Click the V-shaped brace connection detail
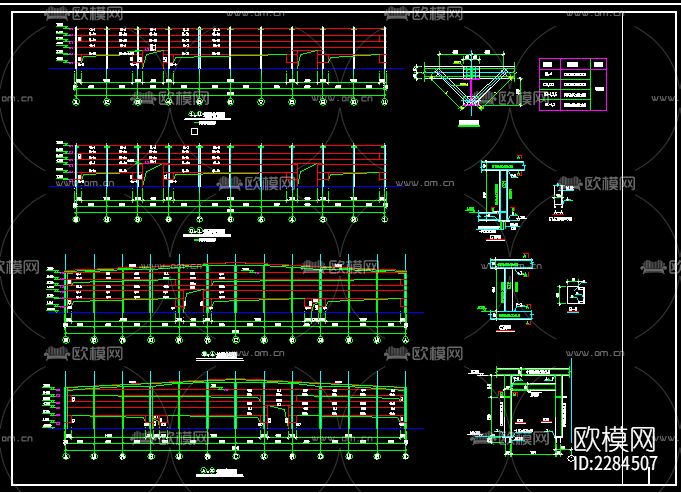Image resolution: width=681 pixels, height=493 pixels. [468, 88]
